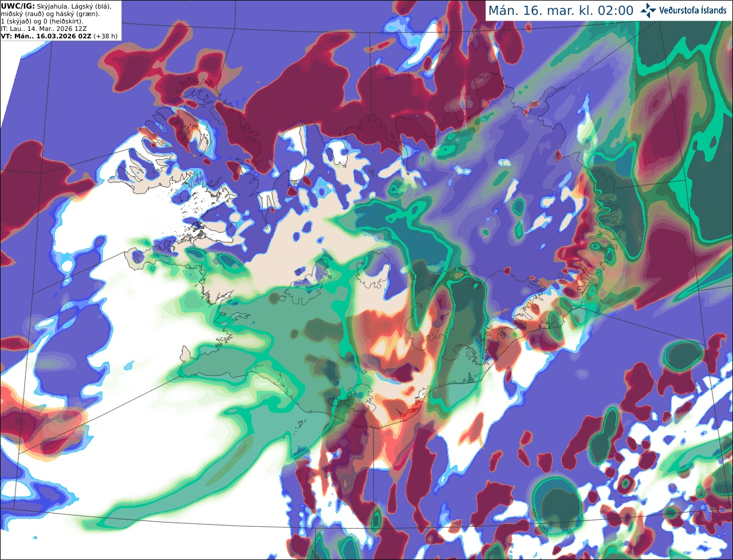
Task: Click the 'VT: Mán.. 16.03.2026 02Z' valid time
Action: coord(46,36)
